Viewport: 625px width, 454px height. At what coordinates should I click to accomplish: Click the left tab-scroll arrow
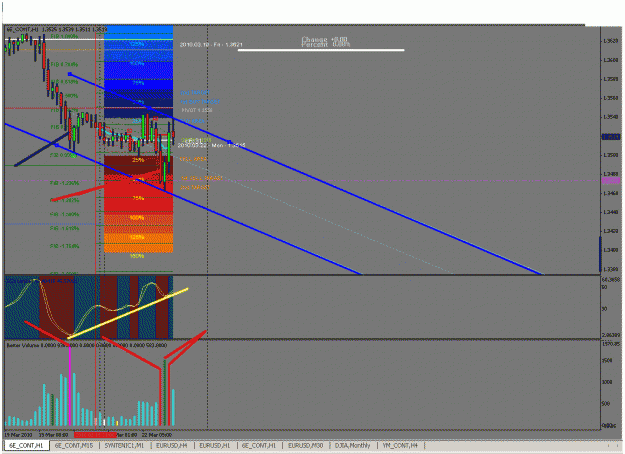[x=609, y=446]
